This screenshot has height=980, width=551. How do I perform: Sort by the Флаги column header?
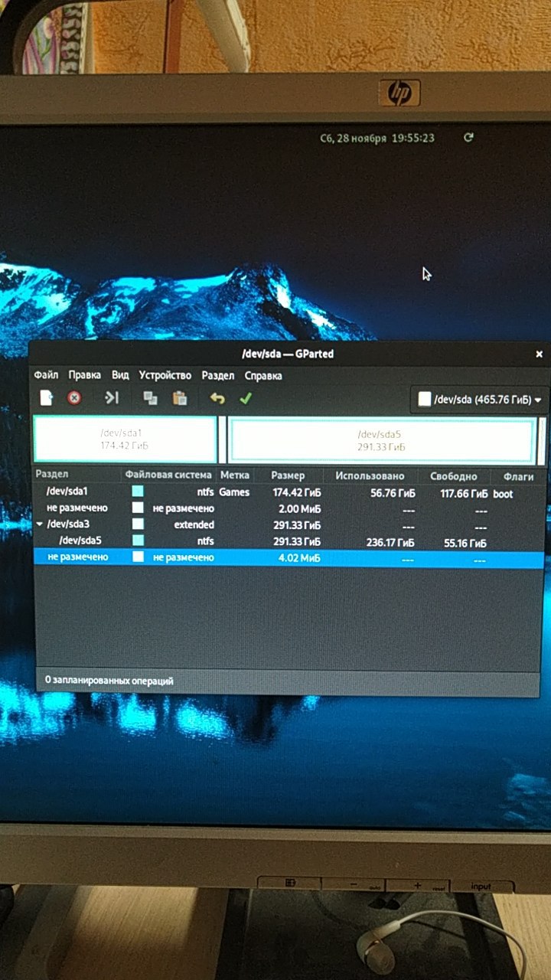point(518,477)
